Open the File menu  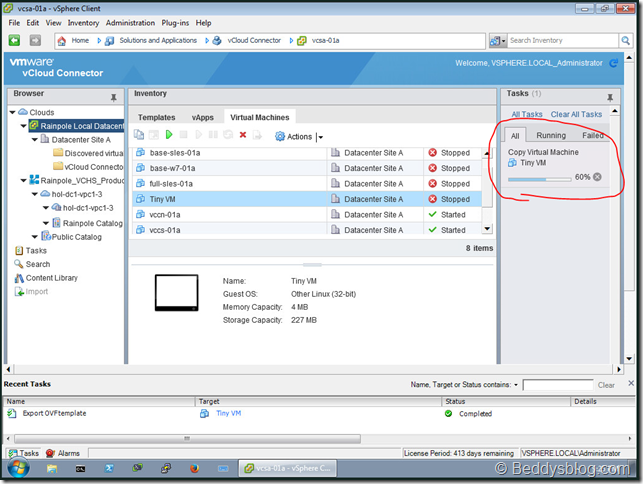point(14,23)
